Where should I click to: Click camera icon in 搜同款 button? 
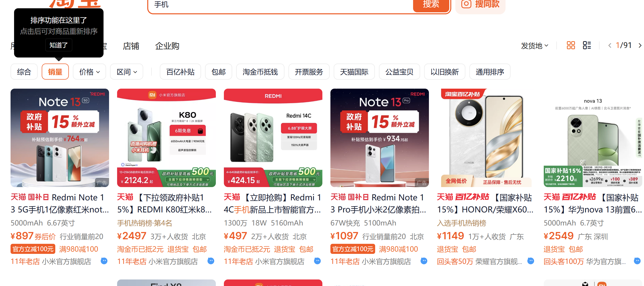point(466,4)
